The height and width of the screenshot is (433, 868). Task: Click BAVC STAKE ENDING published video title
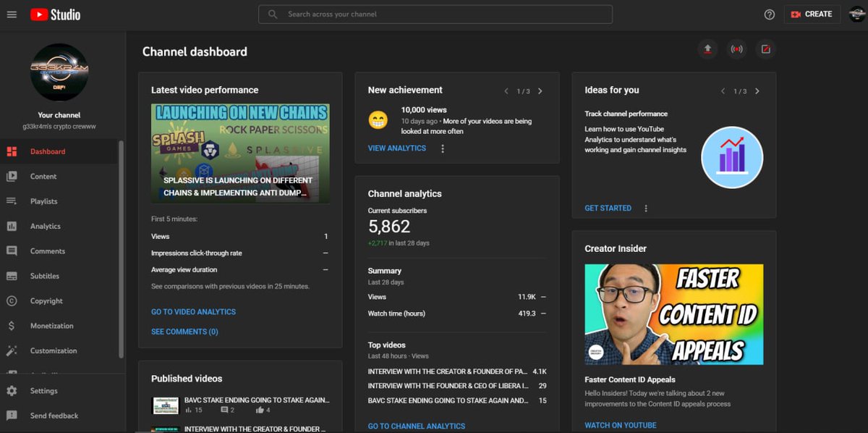tap(257, 400)
